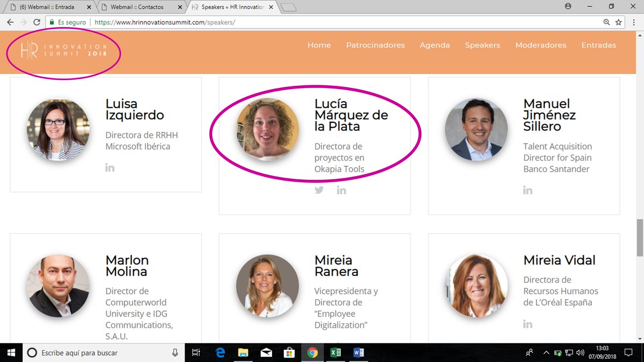Show hidden system tray icons chevron

(x=546, y=352)
